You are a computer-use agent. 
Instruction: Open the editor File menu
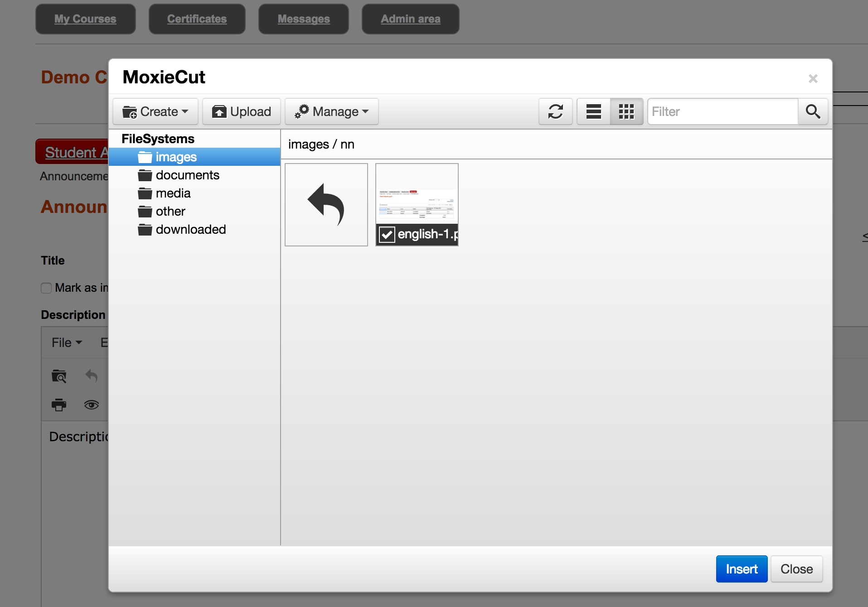pos(67,342)
